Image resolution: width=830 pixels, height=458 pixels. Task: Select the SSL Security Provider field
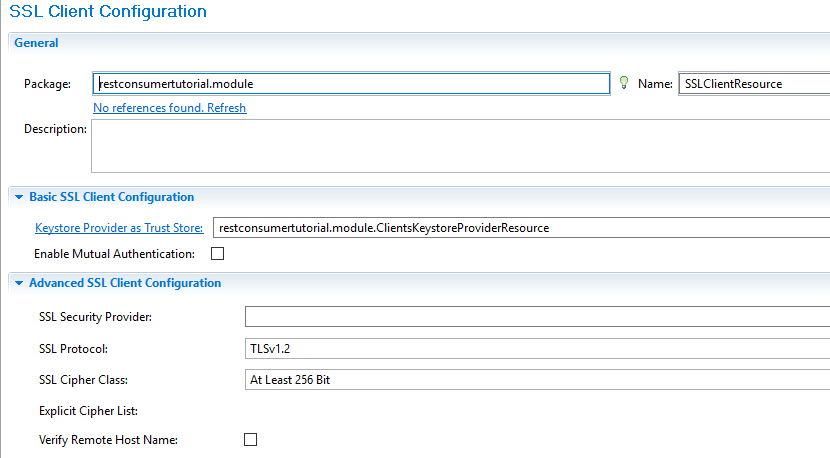[x=537, y=317]
